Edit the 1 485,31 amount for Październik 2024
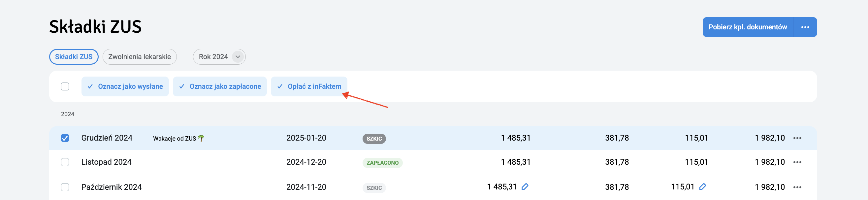 pyautogui.click(x=525, y=186)
